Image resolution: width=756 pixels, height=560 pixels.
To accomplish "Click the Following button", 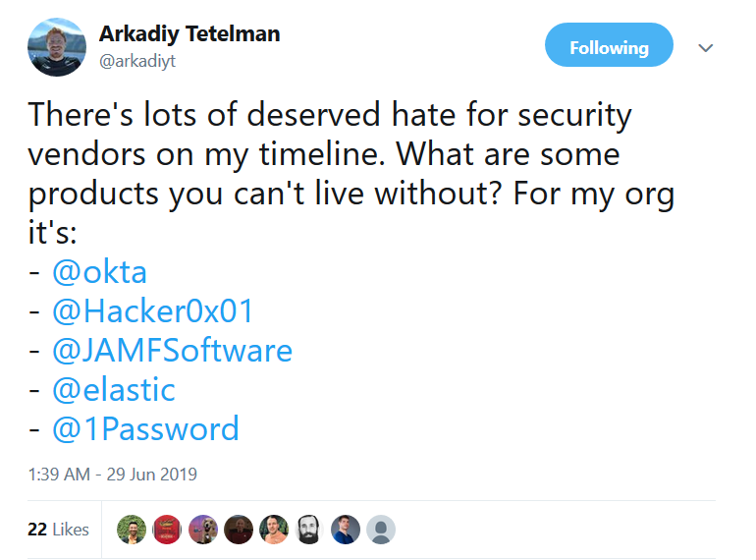I will pos(609,46).
